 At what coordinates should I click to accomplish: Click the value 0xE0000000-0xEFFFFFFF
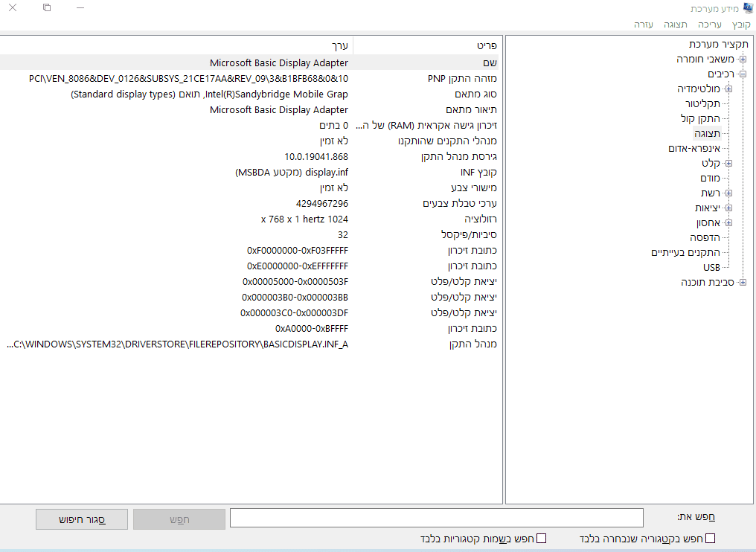point(298,266)
